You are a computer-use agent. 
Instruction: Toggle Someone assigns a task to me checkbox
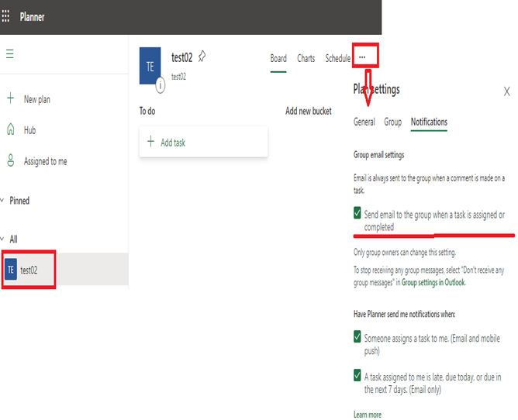[x=357, y=336]
